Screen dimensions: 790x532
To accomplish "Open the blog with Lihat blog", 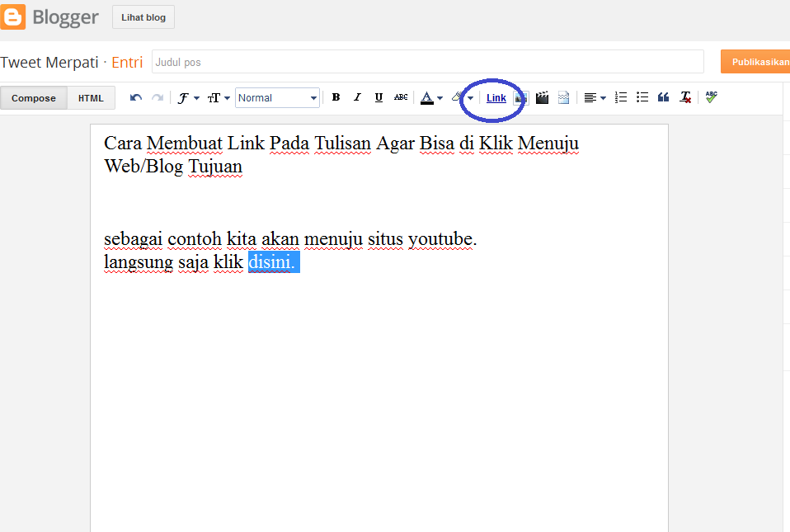I will click(x=143, y=16).
